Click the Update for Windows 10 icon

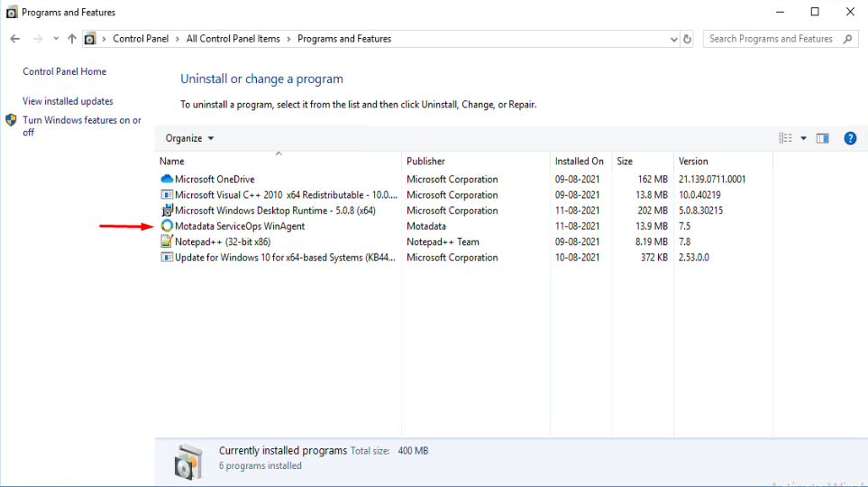[167, 258]
